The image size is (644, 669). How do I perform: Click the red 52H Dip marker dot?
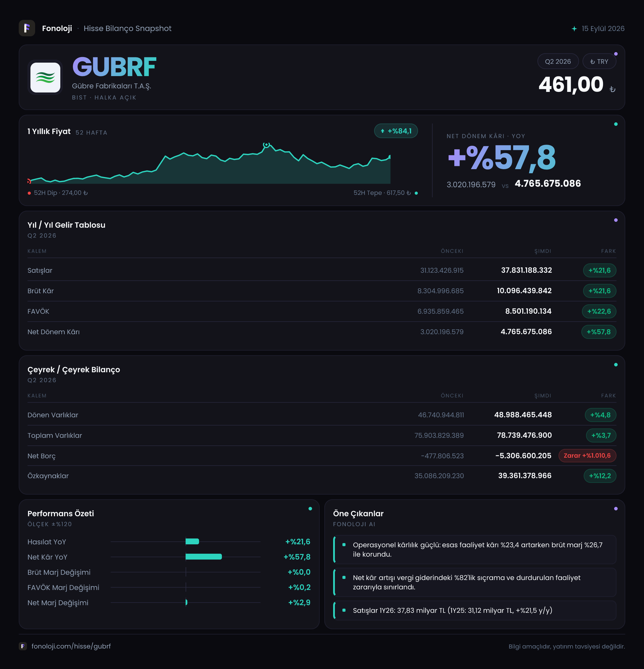coord(29,193)
